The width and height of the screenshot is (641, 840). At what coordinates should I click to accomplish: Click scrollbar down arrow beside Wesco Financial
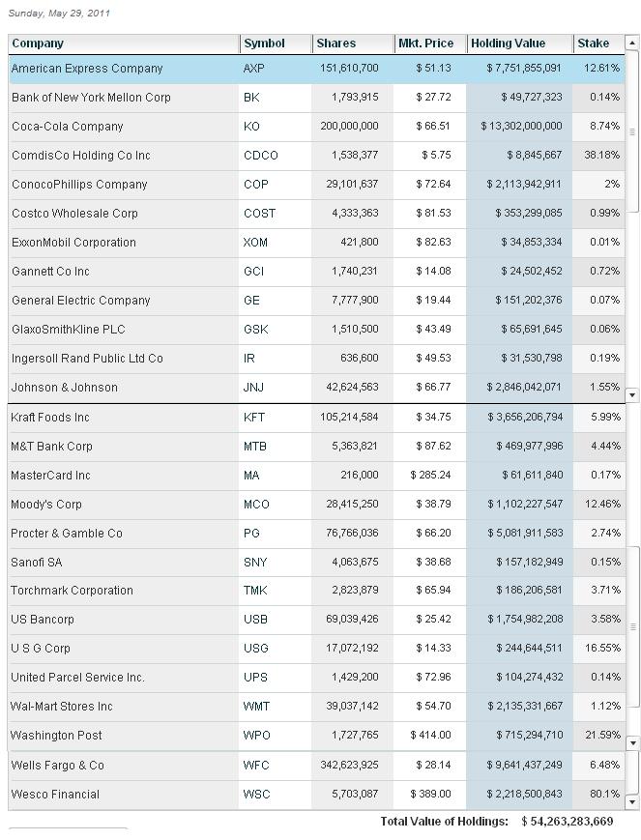[x=633, y=802]
